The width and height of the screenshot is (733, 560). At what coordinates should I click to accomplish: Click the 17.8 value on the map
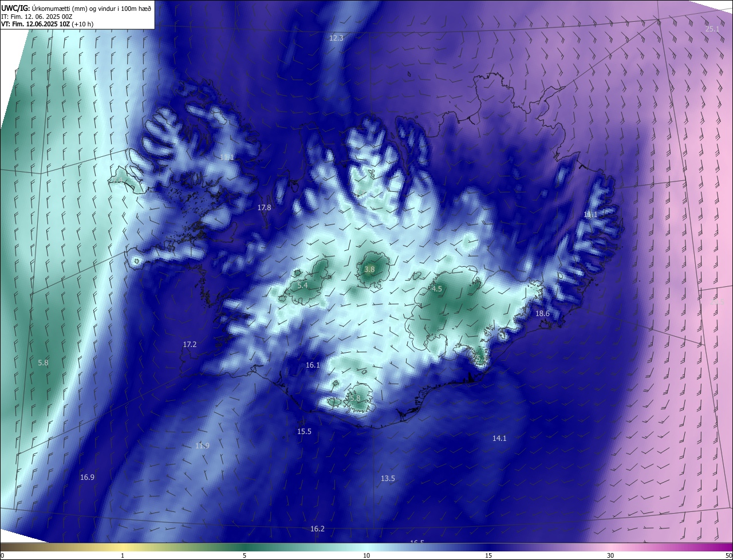(264, 207)
